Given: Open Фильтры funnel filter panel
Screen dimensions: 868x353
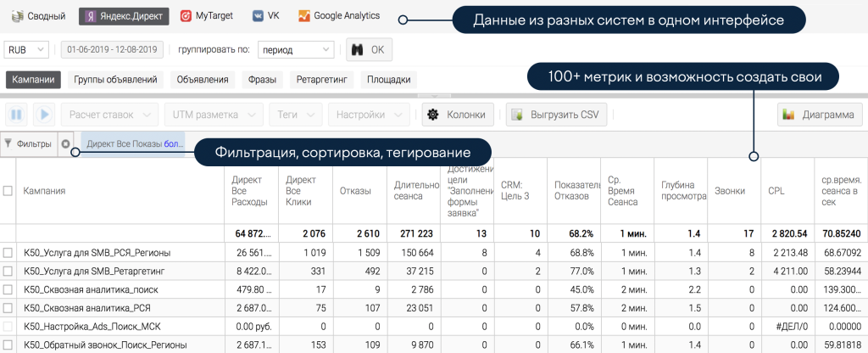Looking at the screenshot, I should coord(28,144).
